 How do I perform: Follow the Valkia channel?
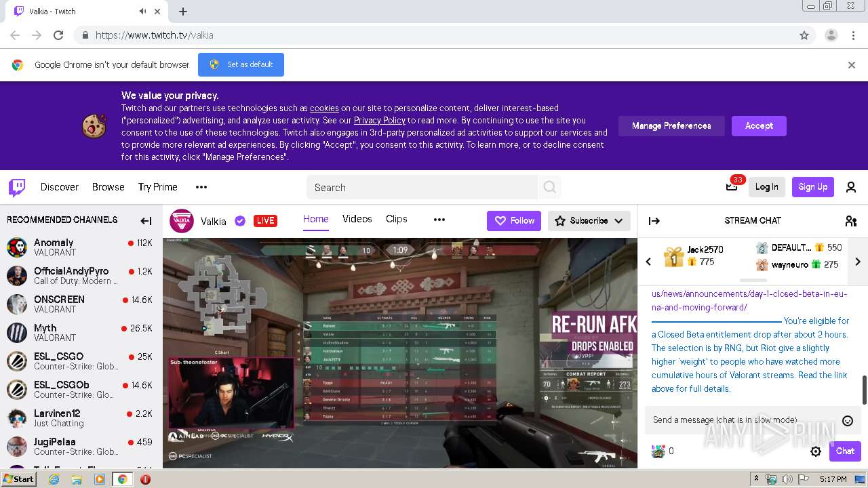tap(514, 221)
